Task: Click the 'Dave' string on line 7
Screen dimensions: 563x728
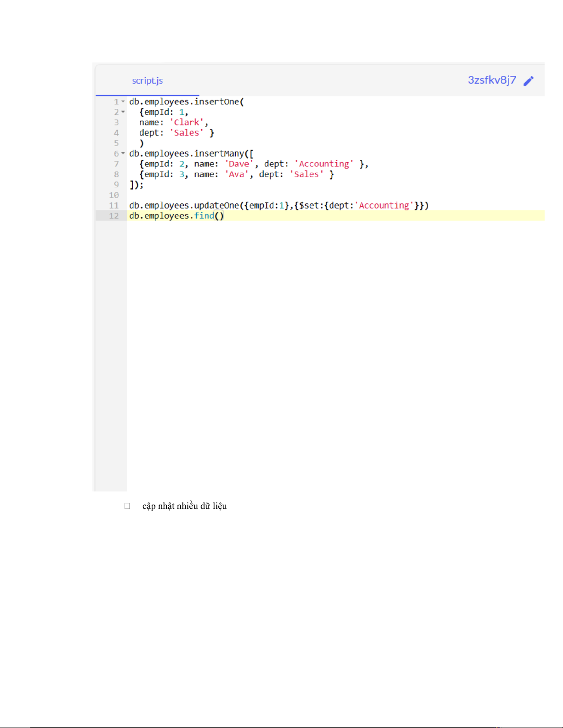Action: (239, 164)
